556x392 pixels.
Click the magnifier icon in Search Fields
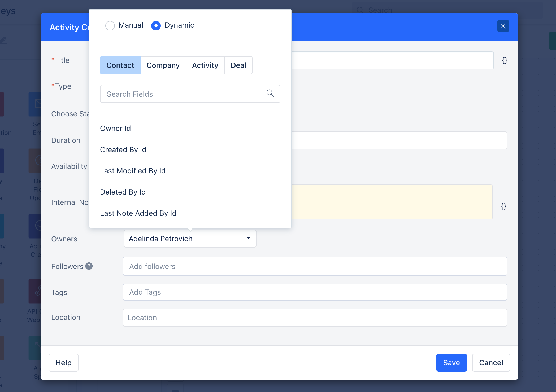point(270,93)
